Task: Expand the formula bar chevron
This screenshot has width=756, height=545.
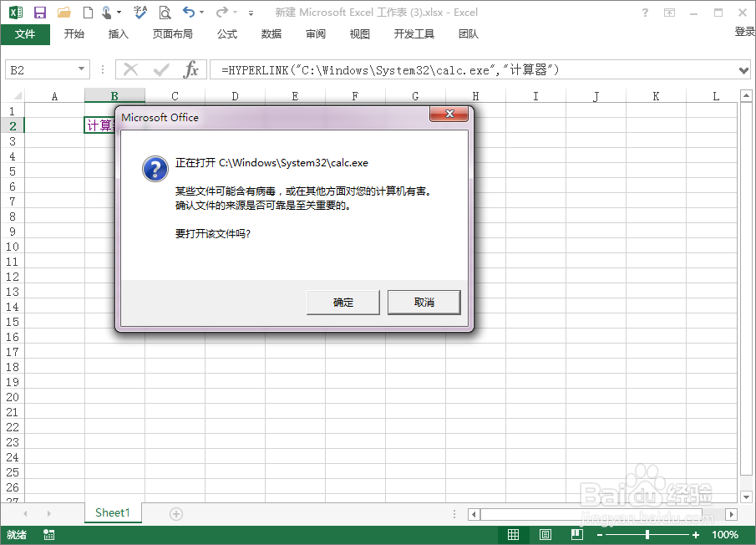Action: point(743,70)
